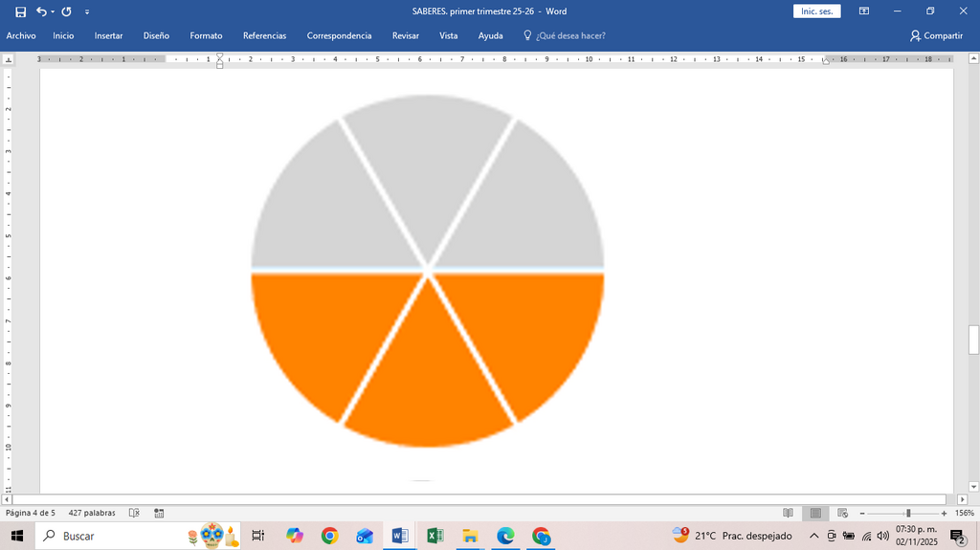Click the zoom in plus icon
Viewport: 980px width, 550px height.
click(944, 513)
